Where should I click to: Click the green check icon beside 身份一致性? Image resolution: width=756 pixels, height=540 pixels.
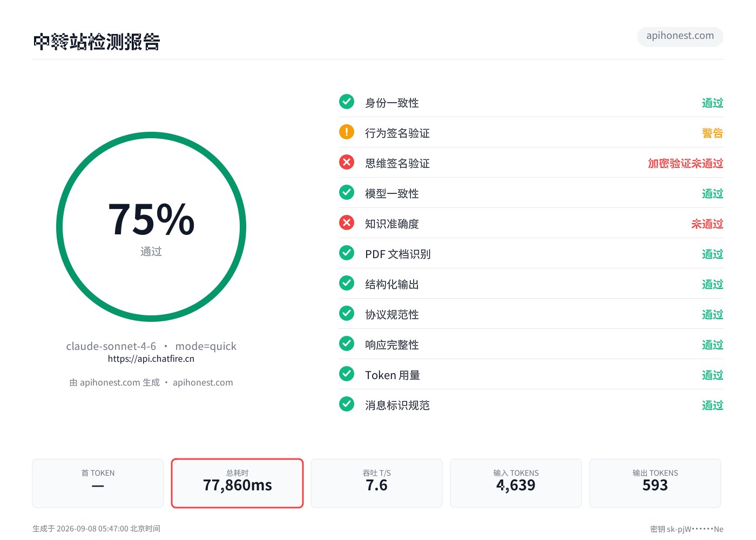click(347, 102)
